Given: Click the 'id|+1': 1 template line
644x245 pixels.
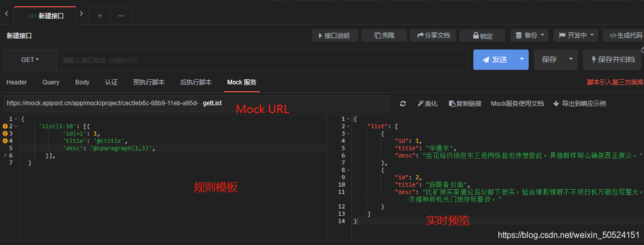Looking at the screenshot, I should [x=81, y=133].
